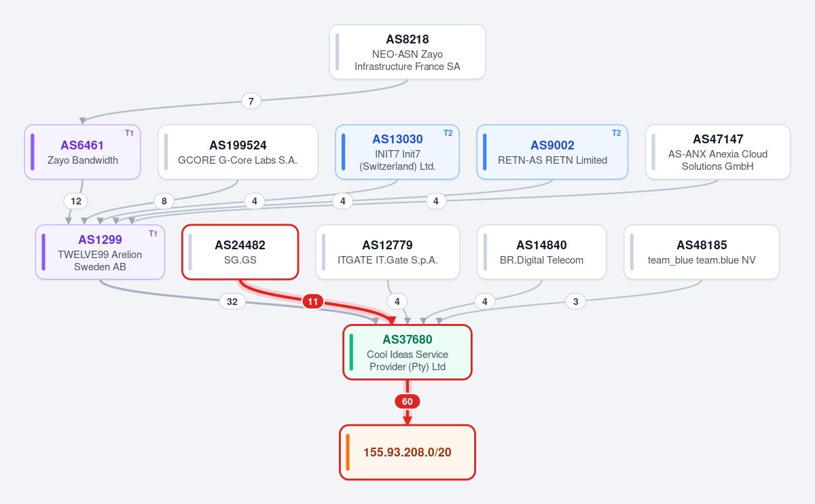Select the 12 edge badge under AS6461

tap(76, 201)
